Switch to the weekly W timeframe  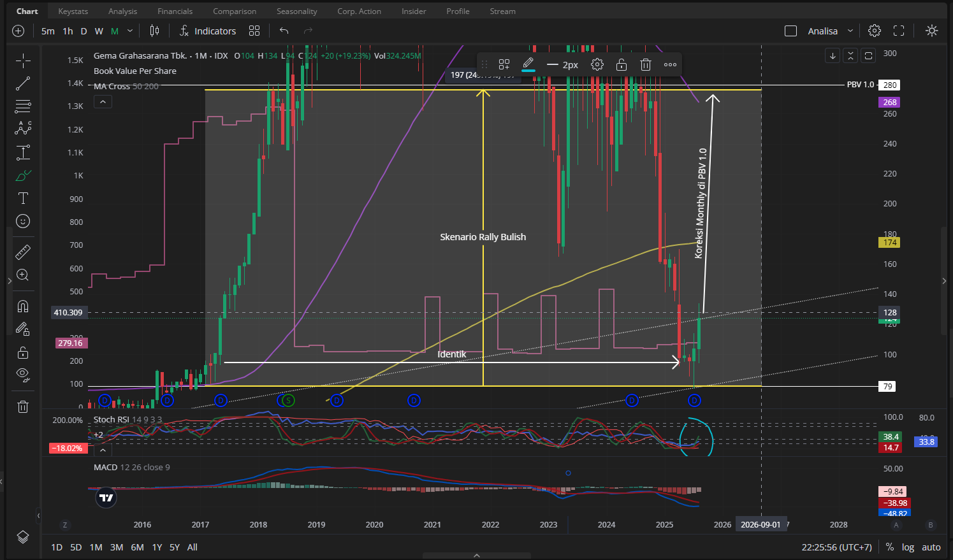99,31
